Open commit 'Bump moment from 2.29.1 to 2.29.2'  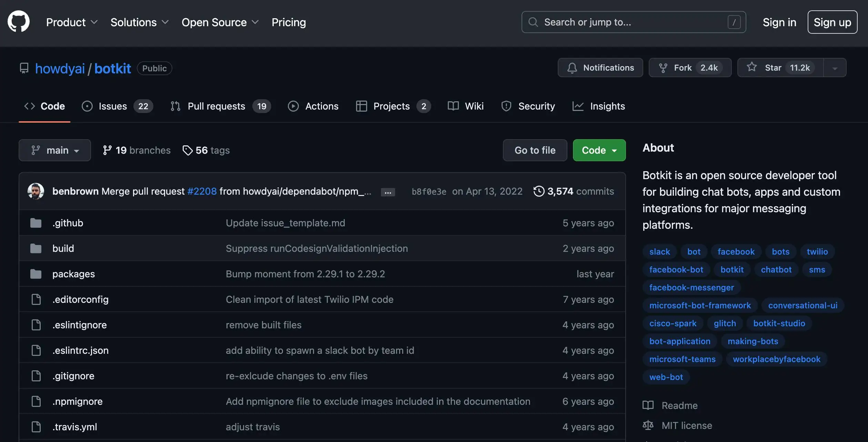click(305, 274)
